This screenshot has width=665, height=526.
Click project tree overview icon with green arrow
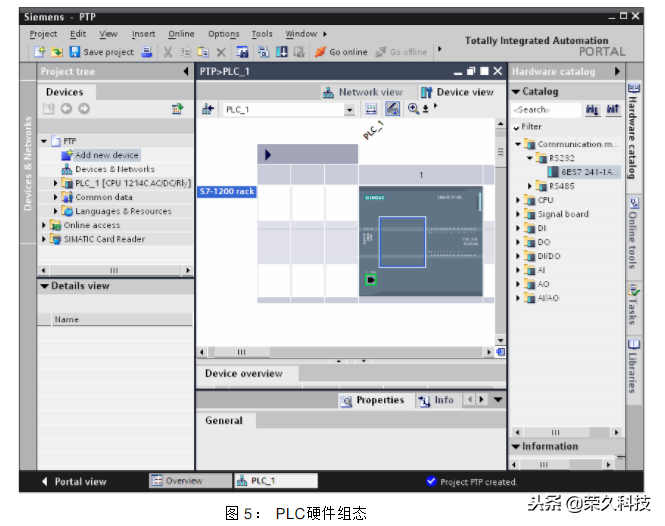point(177,109)
